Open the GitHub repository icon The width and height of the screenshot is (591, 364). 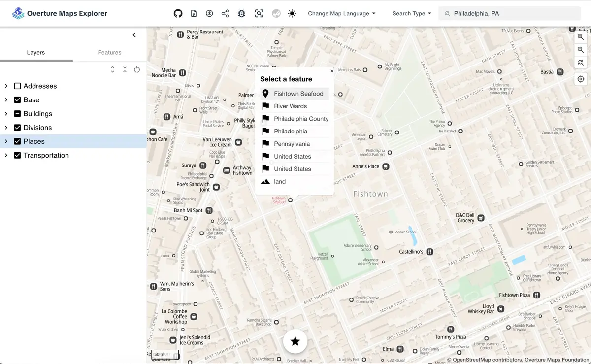coord(178,13)
